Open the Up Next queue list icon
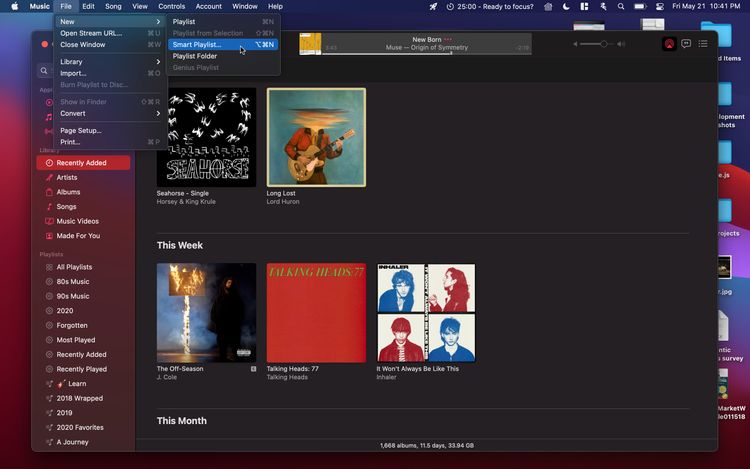Screen dimensions: 750x469 coord(703,44)
